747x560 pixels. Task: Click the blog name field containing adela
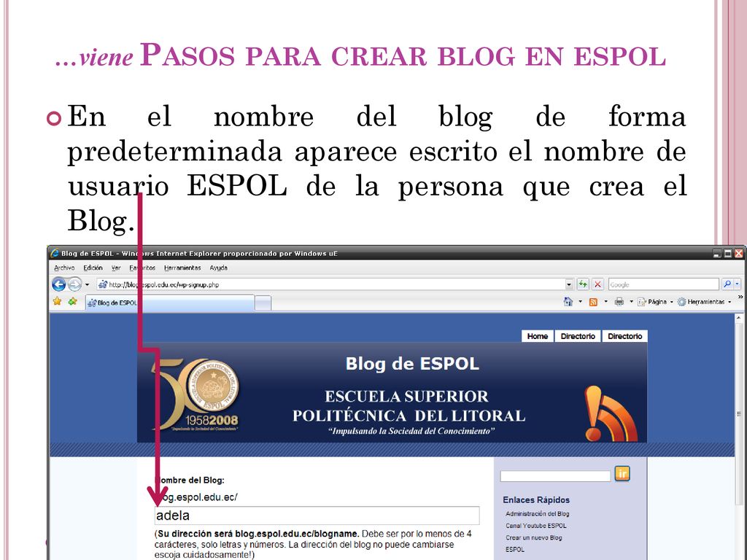click(x=317, y=516)
